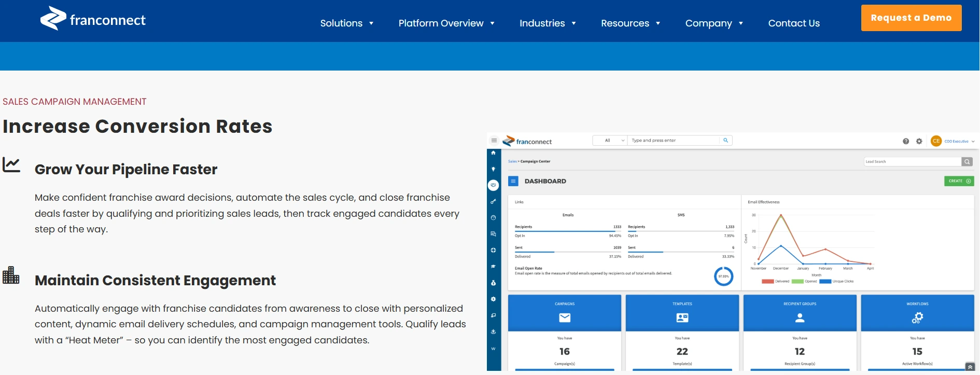Click the SMS Sent progress bar
Image resolution: width=980 pixels, height=375 pixels.
point(681,252)
